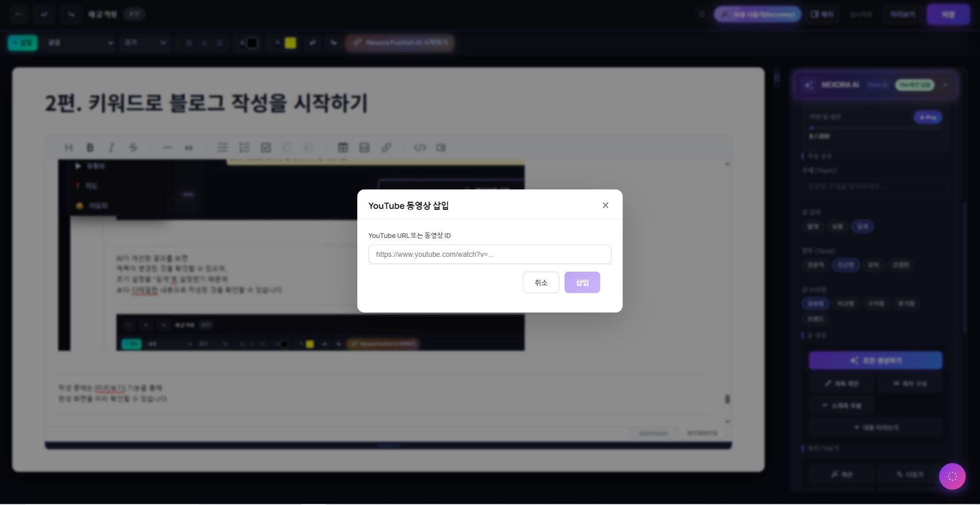The height and width of the screenshot is (505, 980).
Task: Switch to the Markdown editor tab
Action: click(653, 433)
